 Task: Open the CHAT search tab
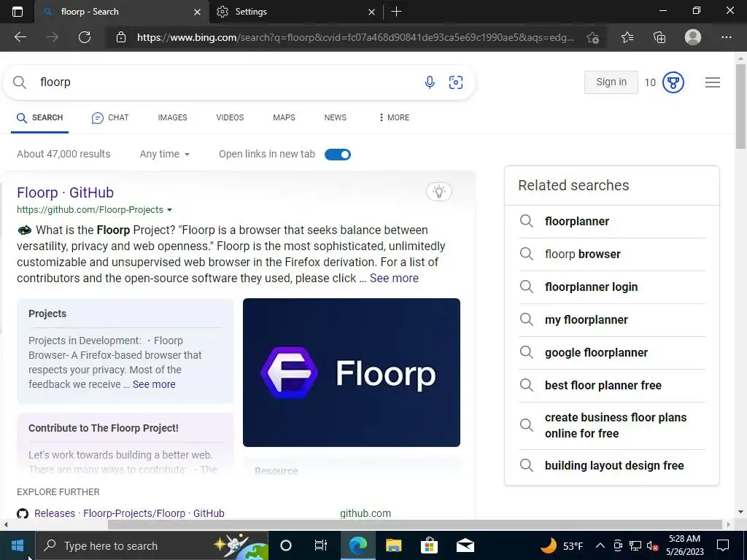coord(110,117)
